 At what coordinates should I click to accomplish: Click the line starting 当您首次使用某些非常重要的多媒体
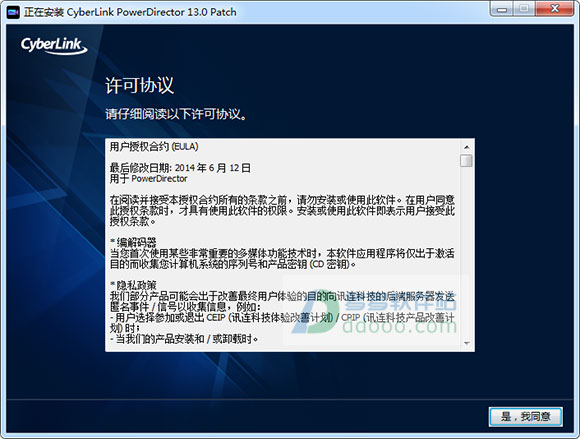282,253
